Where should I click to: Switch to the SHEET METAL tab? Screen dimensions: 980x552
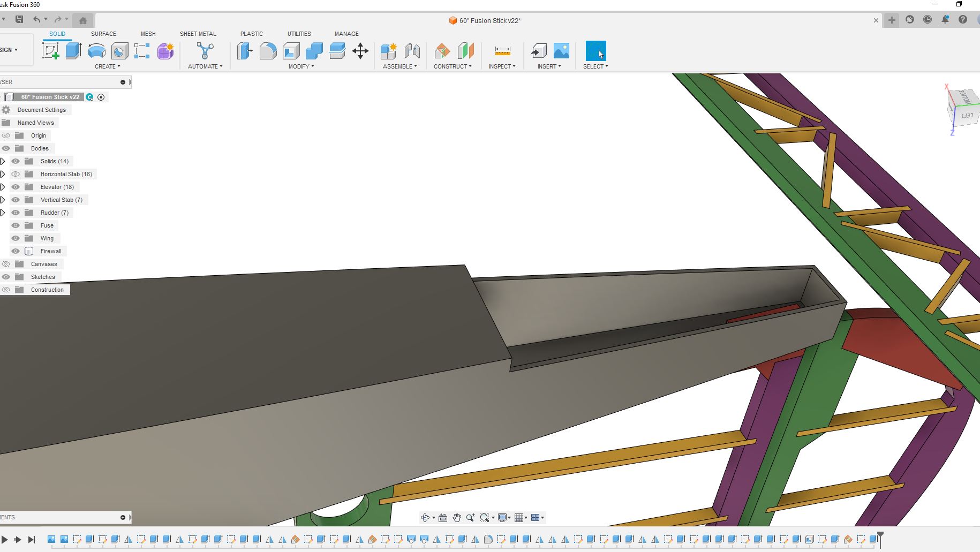pyautogui.click(x=198, y=34)
